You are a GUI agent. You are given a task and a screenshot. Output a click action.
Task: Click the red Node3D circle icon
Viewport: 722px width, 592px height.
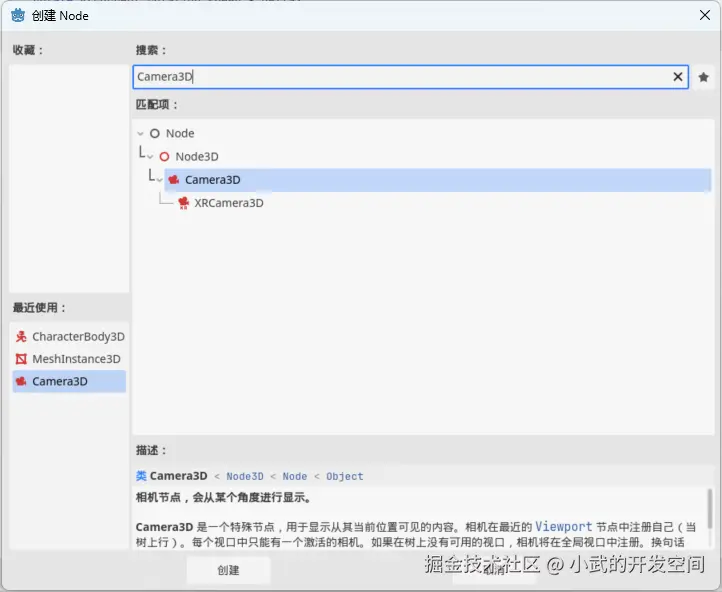pyautogui.click(x=164, y=157)
